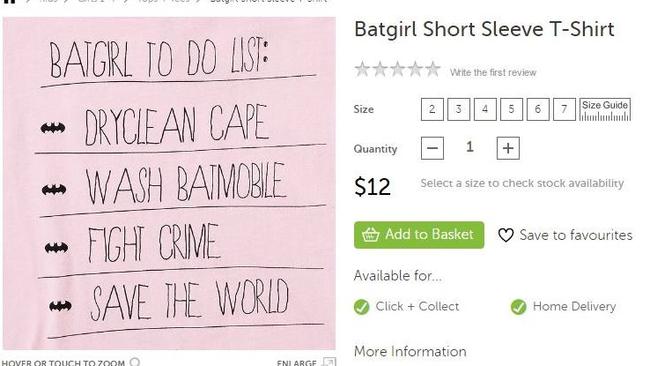The image size is (650, 366).
Task: Open Write the first review link
Action: pos(493,73)
